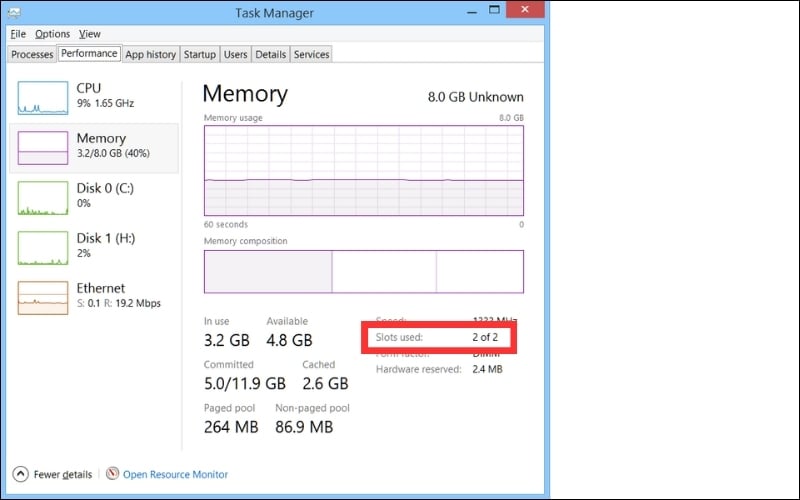Click the Ethernet S: 0.1 R: 19.2 Mbps reading
Viewport: 800px width, 500px height.
coord(119,303)
